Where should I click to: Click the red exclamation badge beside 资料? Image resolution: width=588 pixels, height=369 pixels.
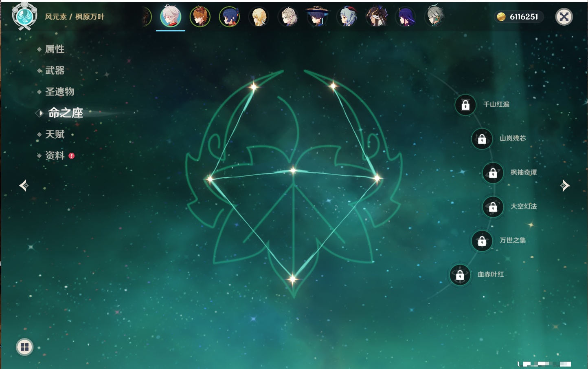[x=72, y=156]
